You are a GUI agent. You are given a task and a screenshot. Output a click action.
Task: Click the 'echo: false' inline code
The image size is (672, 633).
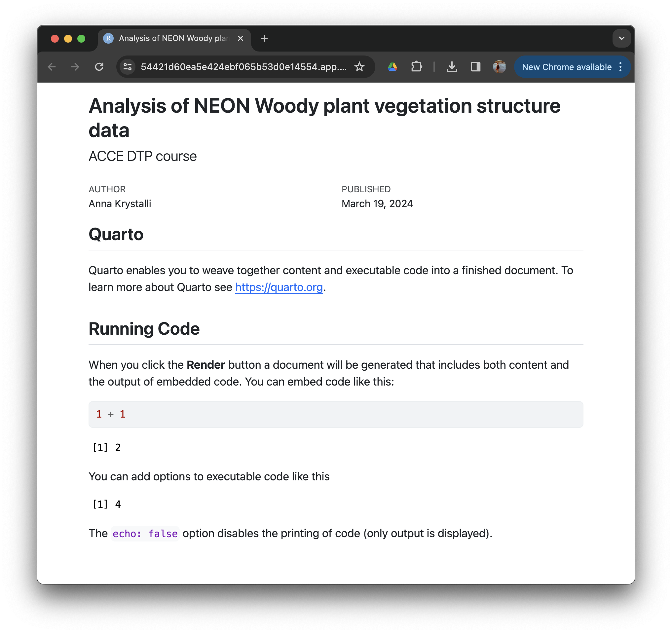[x=145, y=534]
